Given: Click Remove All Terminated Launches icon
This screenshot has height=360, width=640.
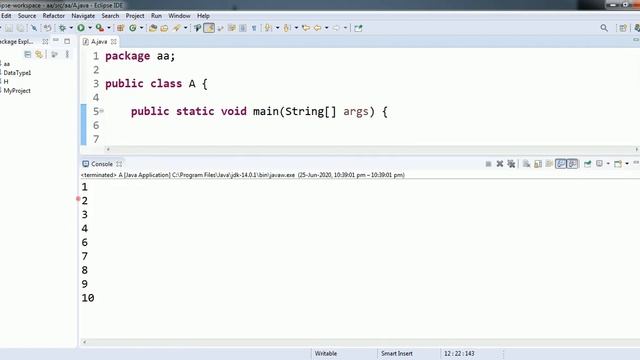Looking at the screenshot, I should coord(511,164).
